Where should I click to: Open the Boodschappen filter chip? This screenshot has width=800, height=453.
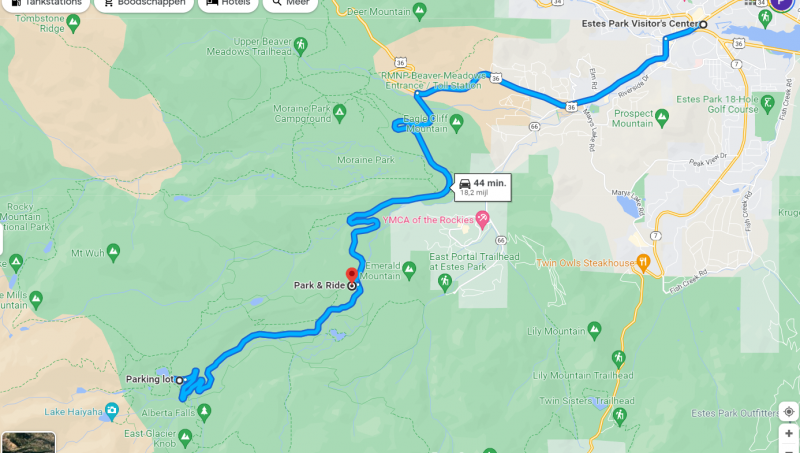click(144, 3)
